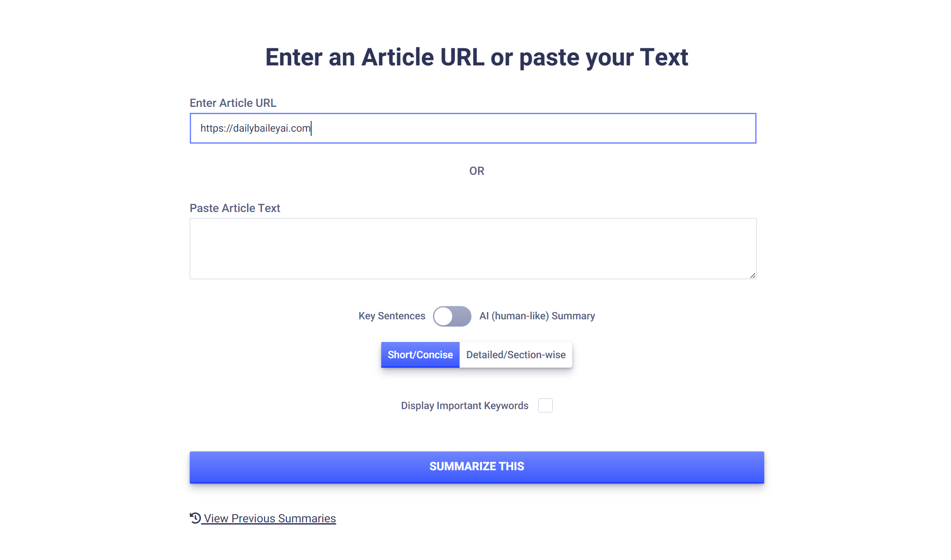Check the Display Important Keywords checkbox
Screen dimensions: 951x560
click(545, 405)
